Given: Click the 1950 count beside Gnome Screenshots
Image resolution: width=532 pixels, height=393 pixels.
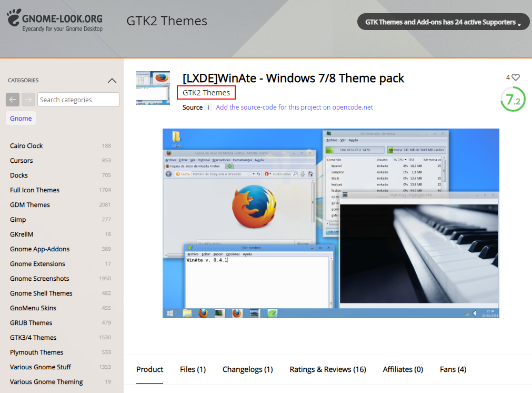Looking at the screenshot, I should click(x=105, y=279).
